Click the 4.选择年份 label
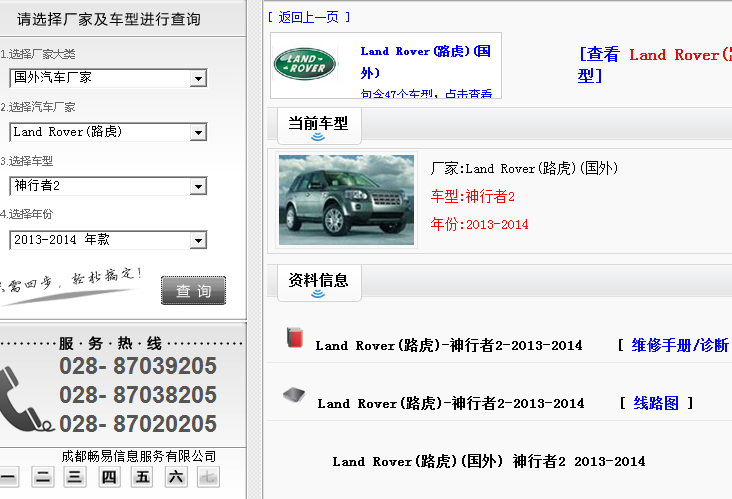Image resolution: width=732 pixels, height=499 pixels. tap(27, 214)
